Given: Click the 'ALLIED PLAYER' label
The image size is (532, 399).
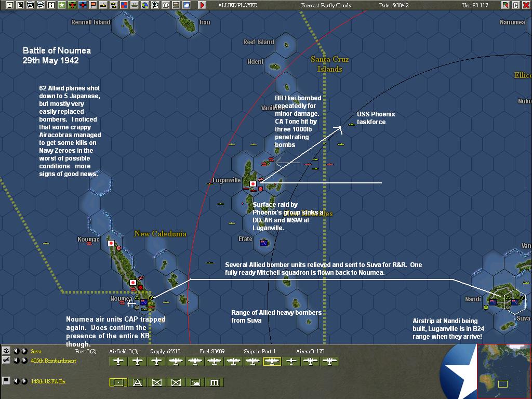Looking at the screenshot, I should (238, 5).
